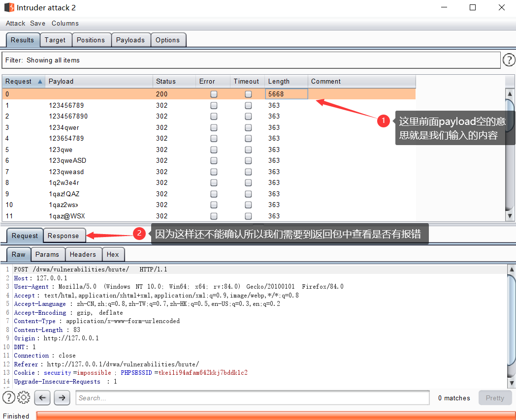Sort by the Error column header
The height and width of the screenshot is (420, 516).
coord(213,81)
